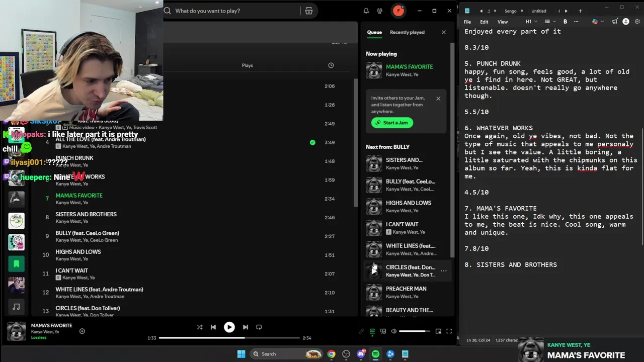The image size is (644, 362).
Task: Select PREACHER MAN in the queue
Action: pyautogui.click(x=407, y=292)
